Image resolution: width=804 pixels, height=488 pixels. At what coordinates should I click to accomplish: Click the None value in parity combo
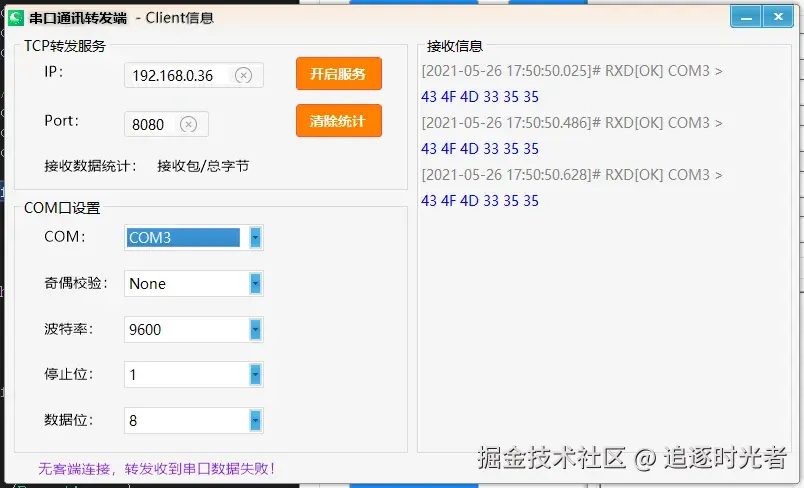[x=148, y=283]
